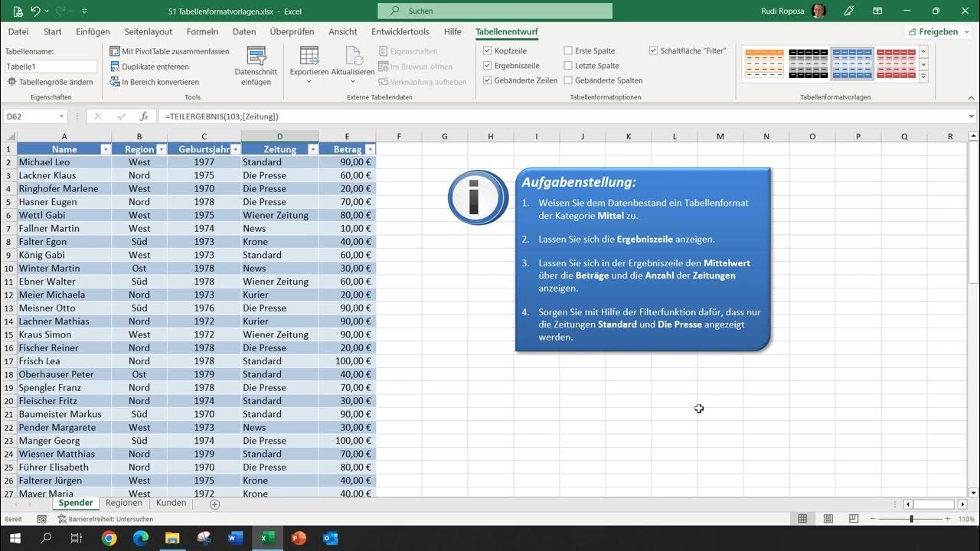Enable the Erste Spalte checkbox

(568, 51)
